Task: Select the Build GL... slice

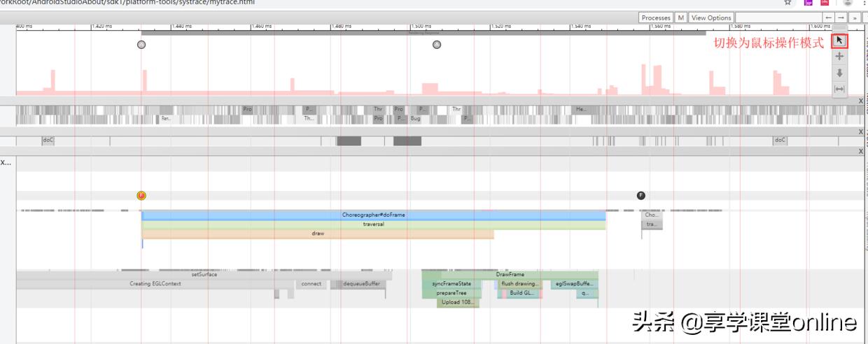Action: (x=521, y=293)
